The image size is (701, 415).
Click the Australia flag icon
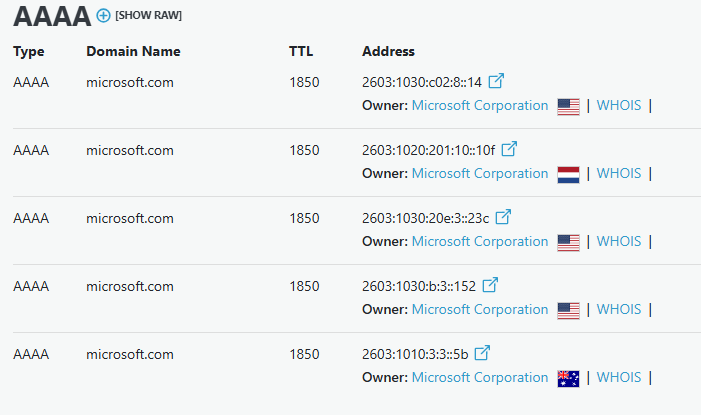568,378
